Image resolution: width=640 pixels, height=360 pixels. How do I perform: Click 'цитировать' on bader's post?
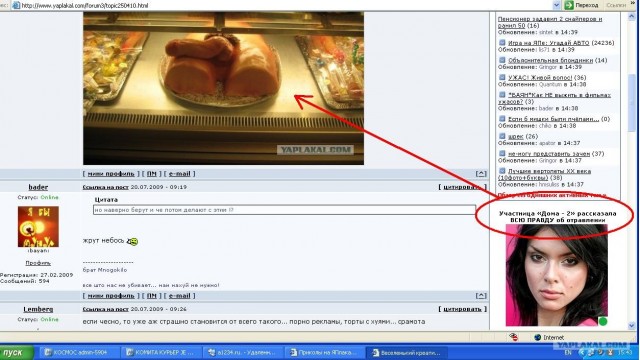(x=461, y=187)
